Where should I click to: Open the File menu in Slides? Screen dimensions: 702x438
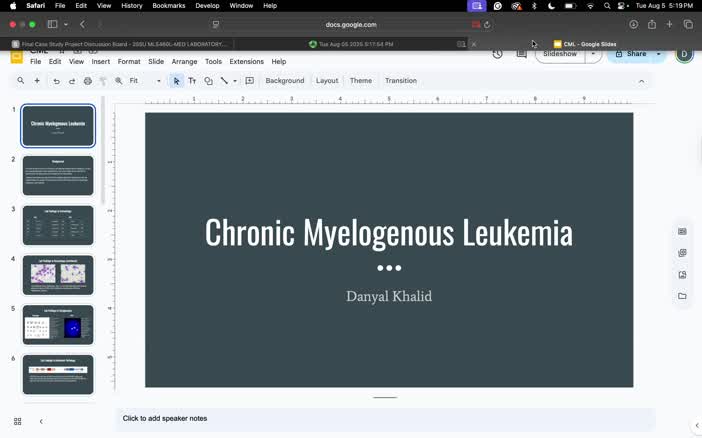pyautogui.click(x=35, y=61)
